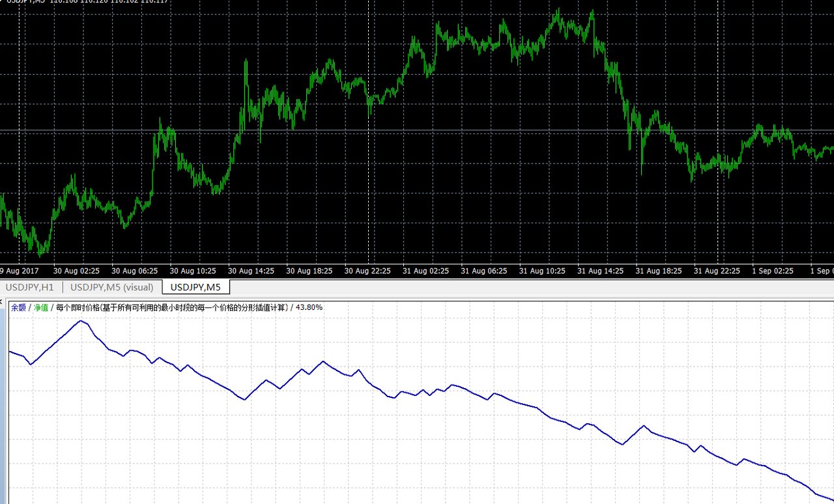The height and width of the screenshot is (504, 834).
Task: Select the active USDJPY,M5 tab
Action: [195, 287]
